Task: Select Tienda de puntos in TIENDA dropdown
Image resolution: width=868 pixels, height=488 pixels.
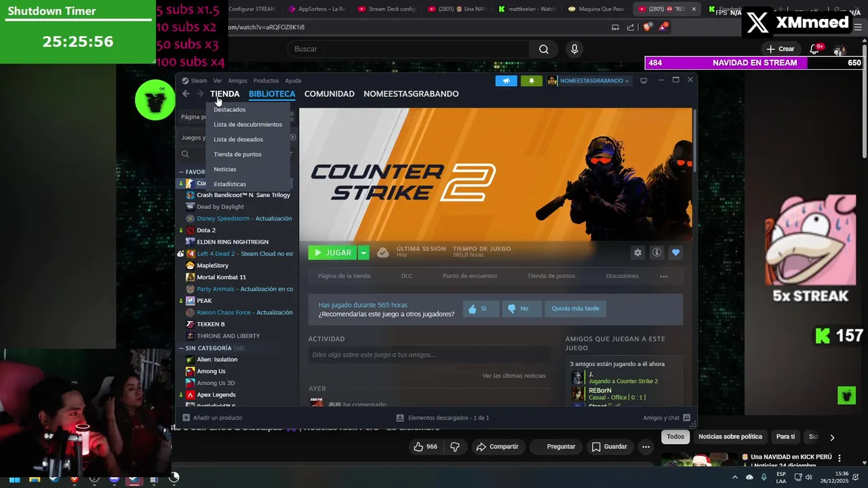Action: (x=237, y=154)
